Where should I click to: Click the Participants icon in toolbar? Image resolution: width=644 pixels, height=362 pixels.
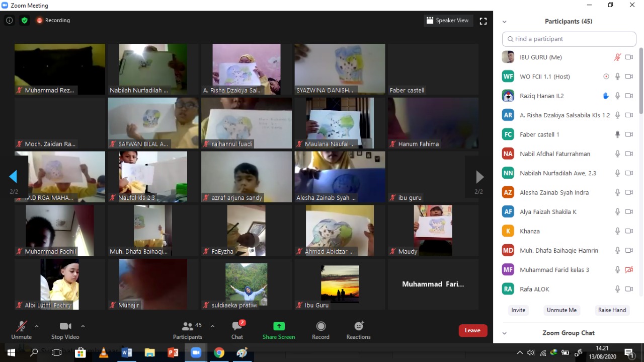coord(188,326)
